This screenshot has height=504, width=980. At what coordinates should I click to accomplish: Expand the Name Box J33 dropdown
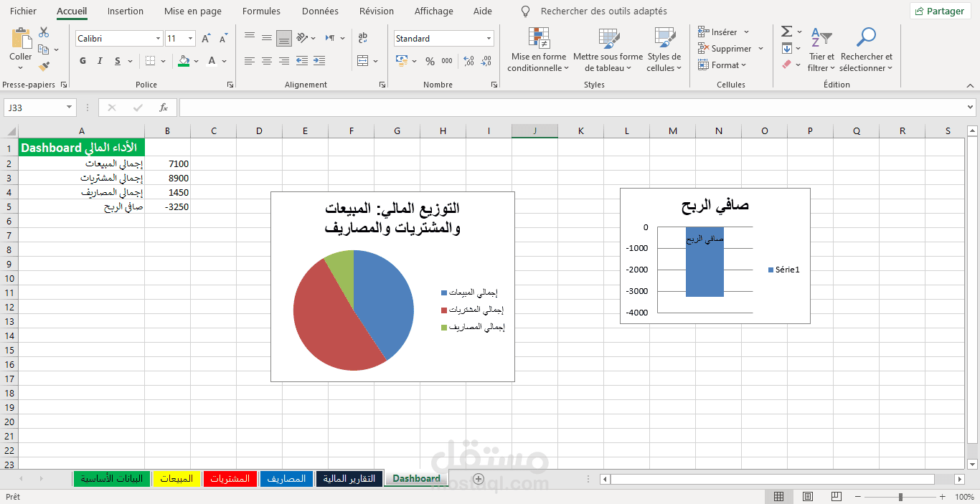(70, 108)
